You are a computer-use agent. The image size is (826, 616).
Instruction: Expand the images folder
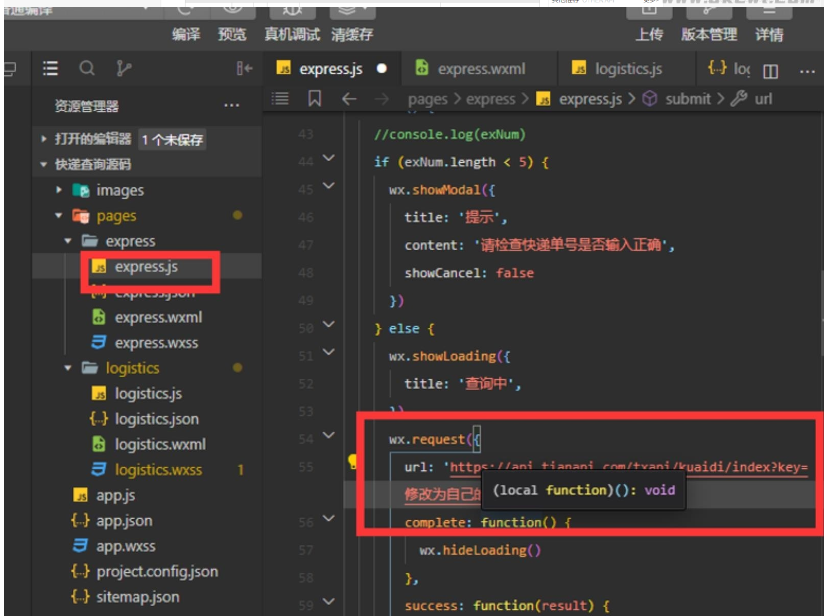pyautogui.click(x=60, y=190)
